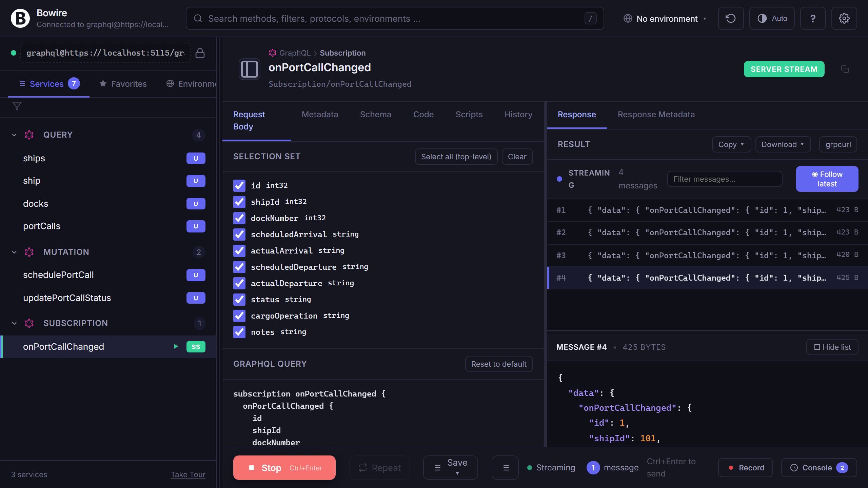Image resolution: width=868 pixels, height=488 pixels.
Task: Stop the streaming subscription
Action: coord(284,468)
